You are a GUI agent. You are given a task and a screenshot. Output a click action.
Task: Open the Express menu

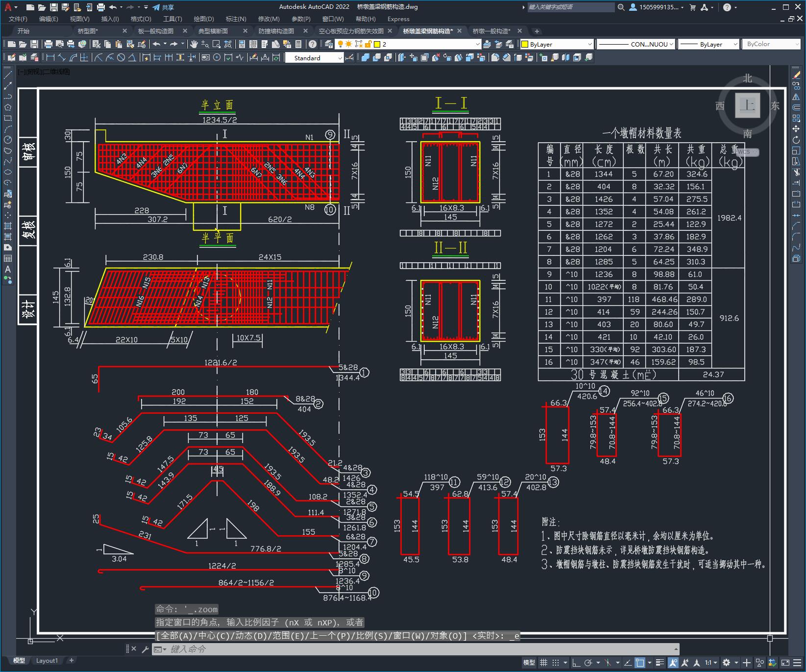(x=398, y=19)
